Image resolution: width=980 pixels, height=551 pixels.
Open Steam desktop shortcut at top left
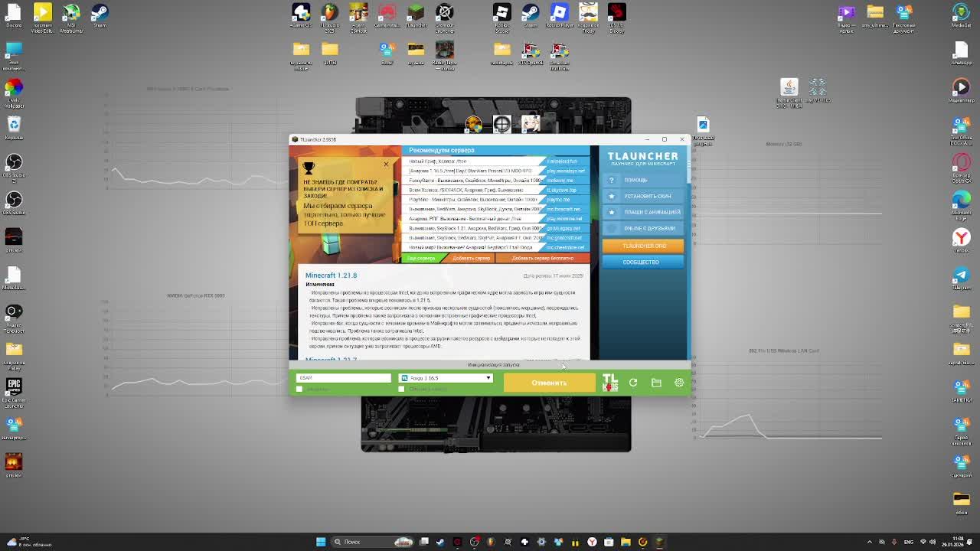(x=100, y=15)
